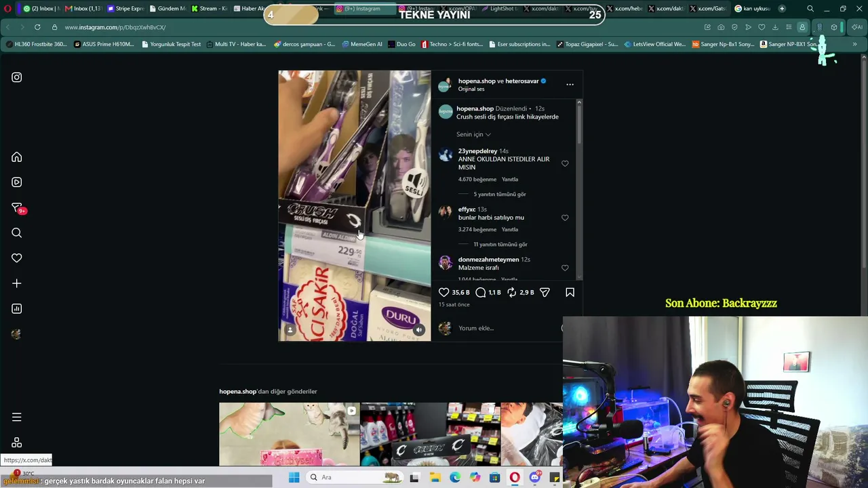Expand '11 yanıtın tümünü gör' replies
Viewport: 868px width, 488px height.
point(500,245)
